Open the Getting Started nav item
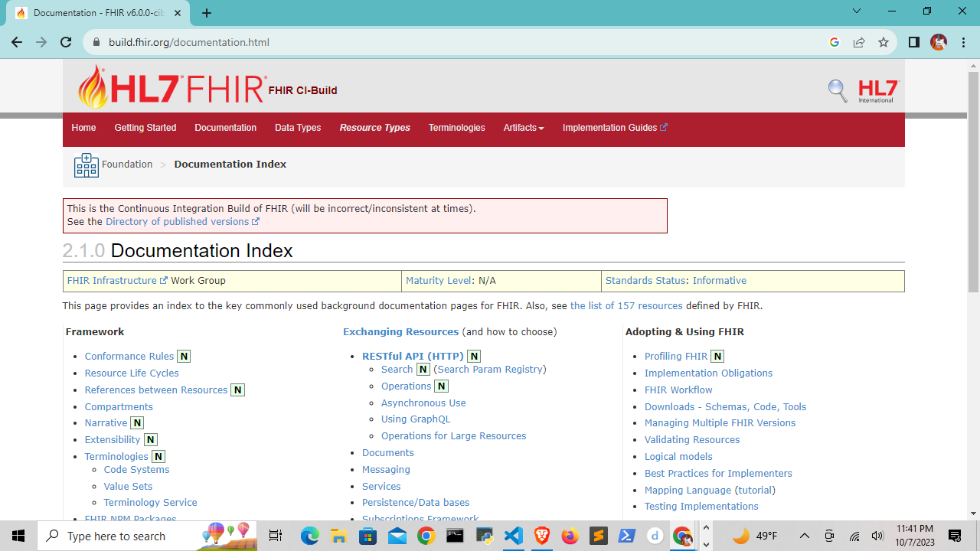The width and height of the screenshot is (980, 551). point(145,128)
